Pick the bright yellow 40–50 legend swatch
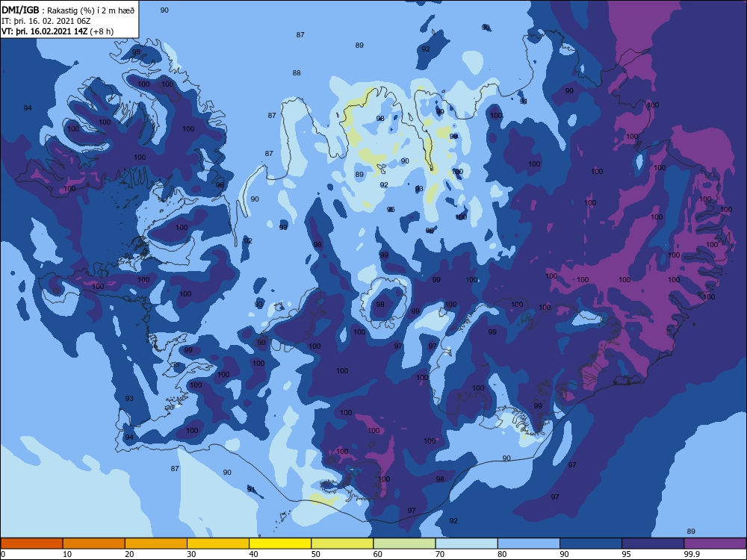 [x=280, y=544]
